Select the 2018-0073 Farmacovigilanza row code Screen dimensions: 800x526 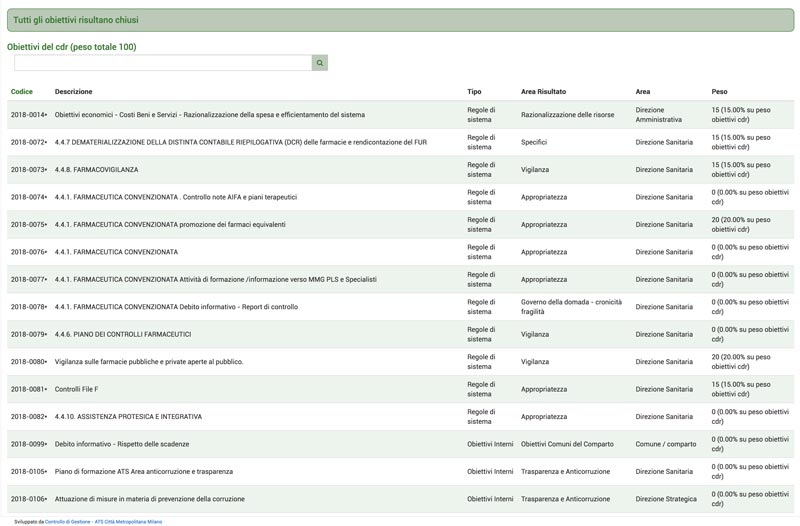[29, 169]
